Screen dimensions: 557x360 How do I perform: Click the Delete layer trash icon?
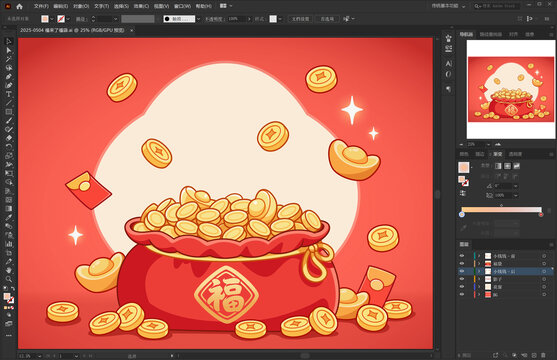click(x=543, y=355)
